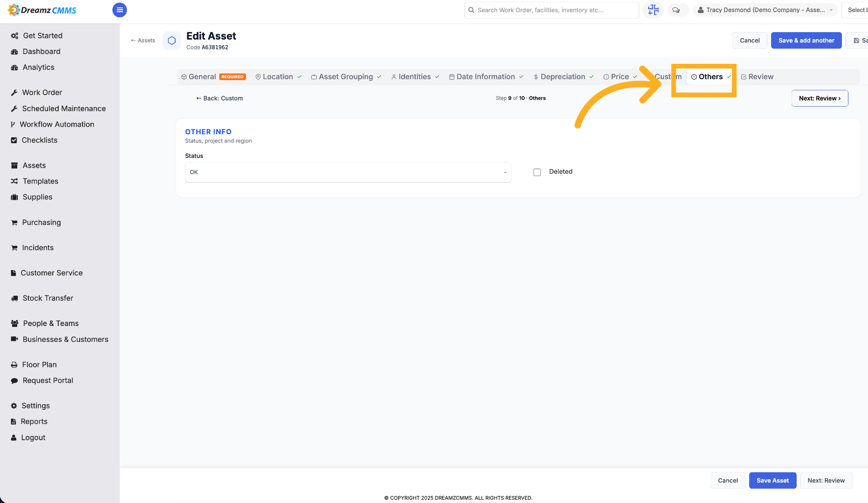Click the Purchasing cart icon
Viewport: 868px width, 503px height.
14,223
